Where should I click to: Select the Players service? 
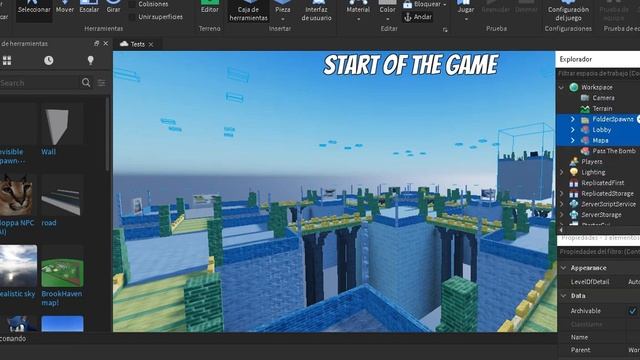(x=591, y=162)
